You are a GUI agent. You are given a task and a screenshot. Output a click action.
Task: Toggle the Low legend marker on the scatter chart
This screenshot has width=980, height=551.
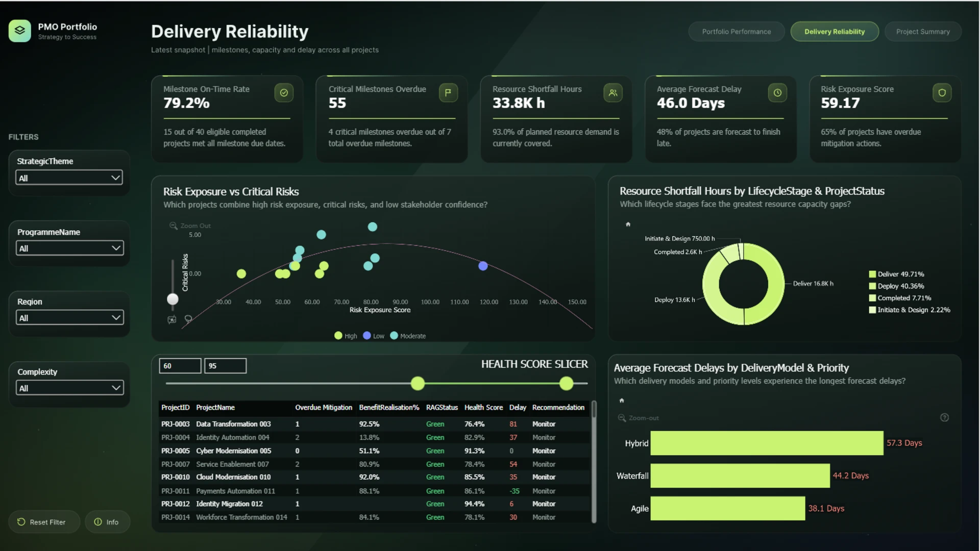(366, 336)
